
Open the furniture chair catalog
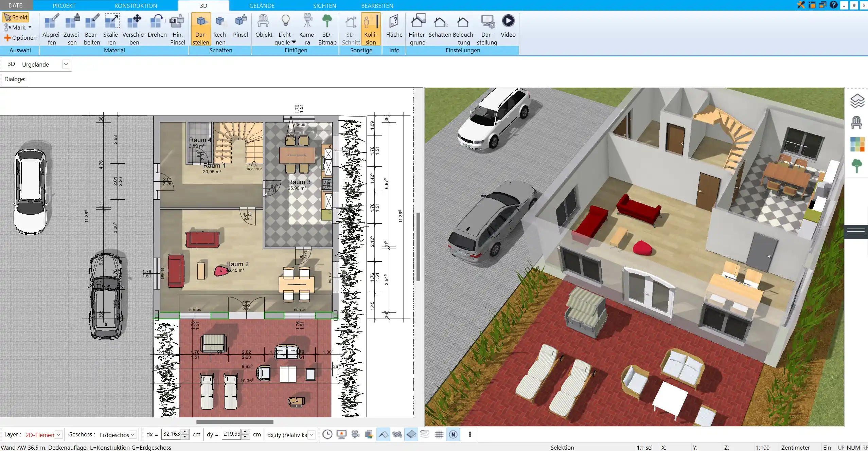click(x=856, y=123)
